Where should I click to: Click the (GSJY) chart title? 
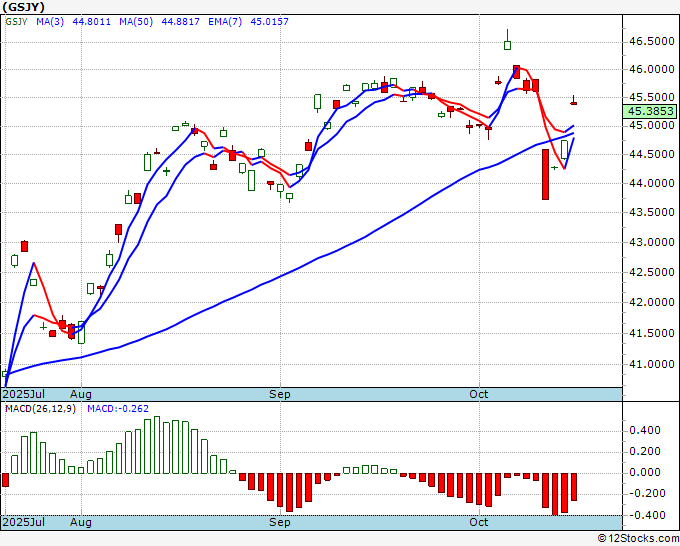[23, 7]
